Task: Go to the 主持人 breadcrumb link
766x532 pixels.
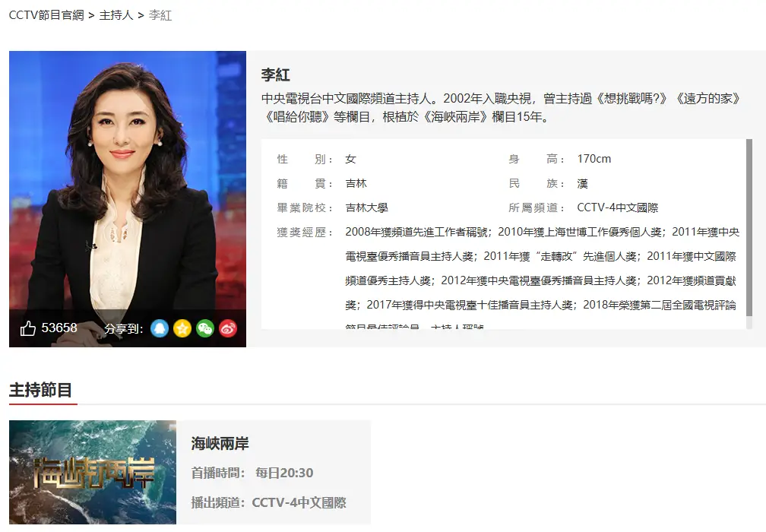Action: [x=116, y=15]
